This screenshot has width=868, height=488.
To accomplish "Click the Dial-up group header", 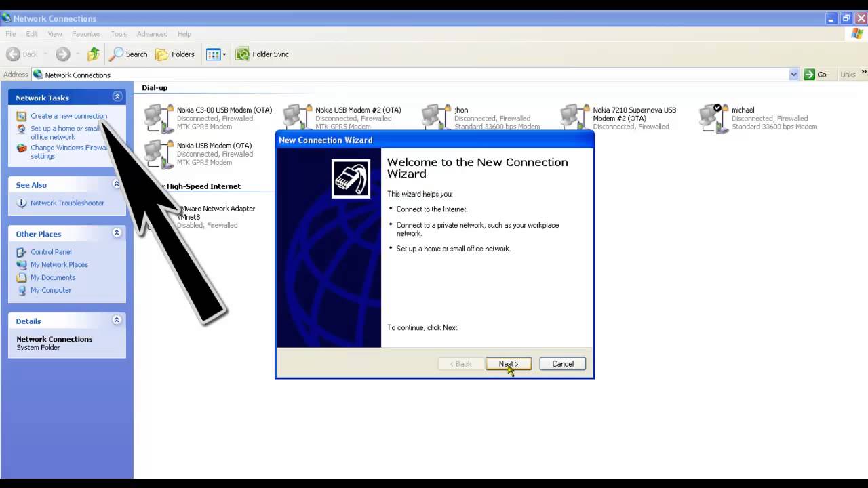I will point(155,88).
